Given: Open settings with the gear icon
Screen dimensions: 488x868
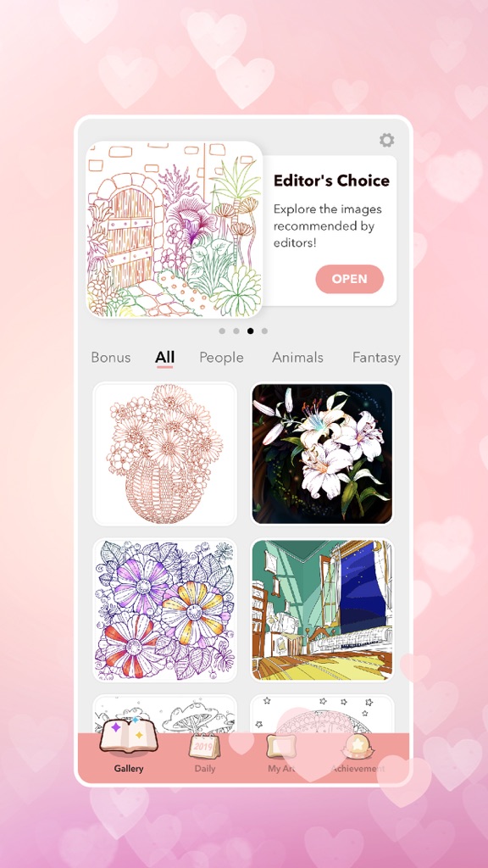Looking at the screenshot, I should pos(386,140).
